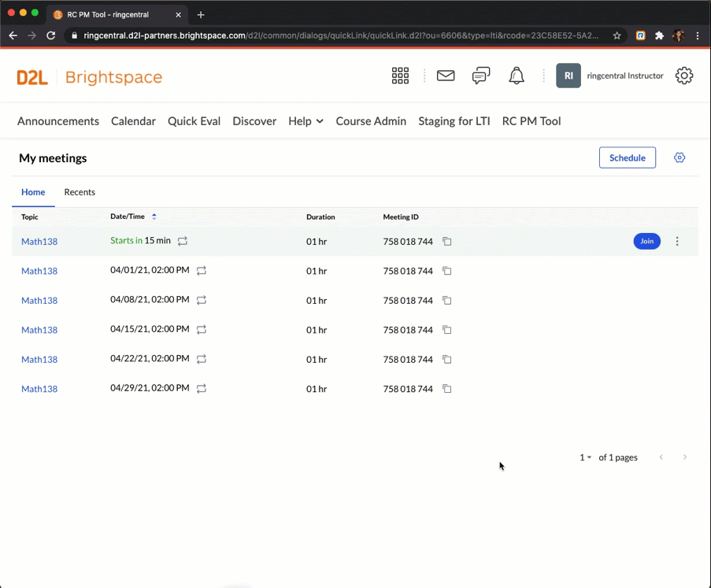Open the kebab menu for the upcoming meeting

[677, 242]
